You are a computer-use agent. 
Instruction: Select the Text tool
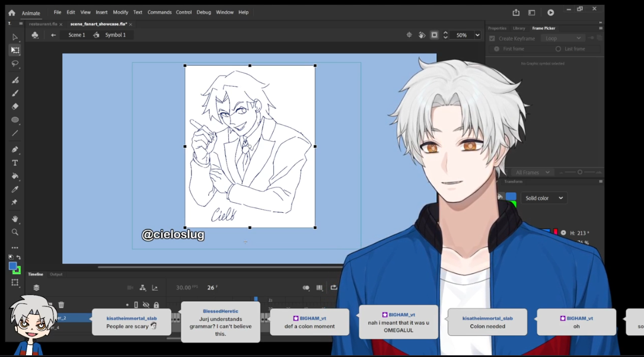(15, 163)
